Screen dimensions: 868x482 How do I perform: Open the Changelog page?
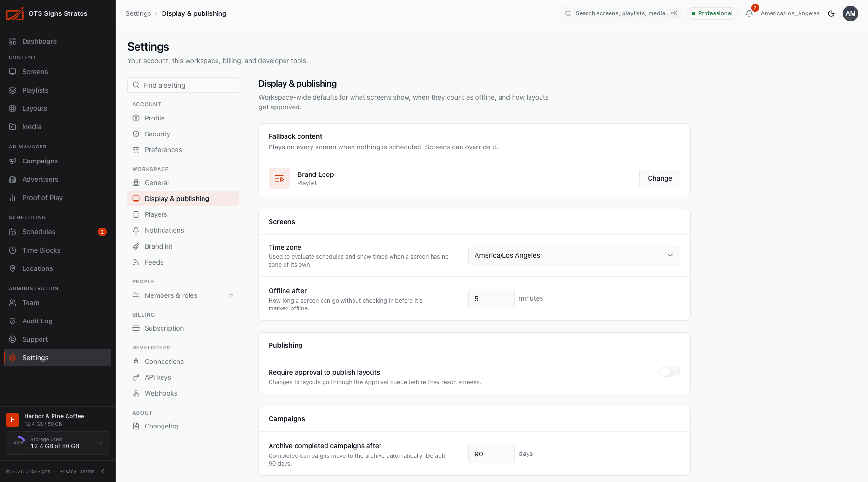[183, 426]
